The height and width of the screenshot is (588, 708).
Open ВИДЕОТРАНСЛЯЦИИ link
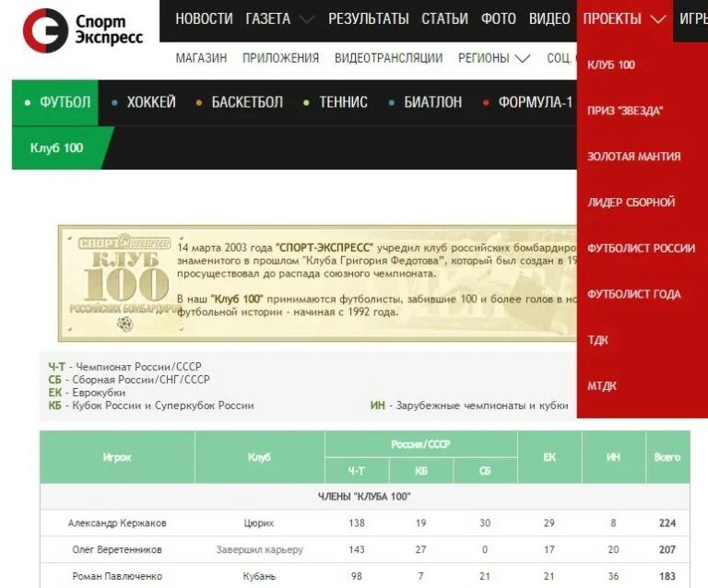click(388, 58)
